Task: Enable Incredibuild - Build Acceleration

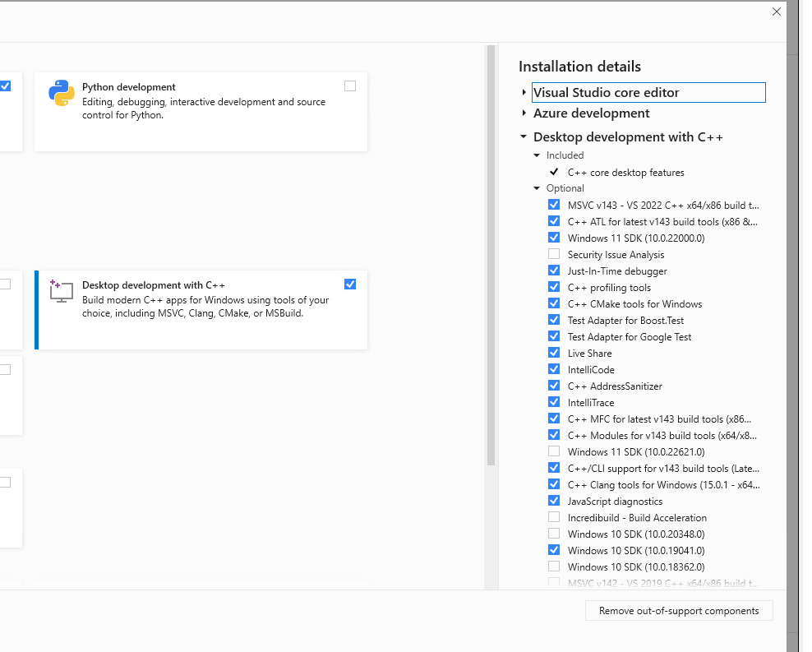Action: (x=553, y=516)
